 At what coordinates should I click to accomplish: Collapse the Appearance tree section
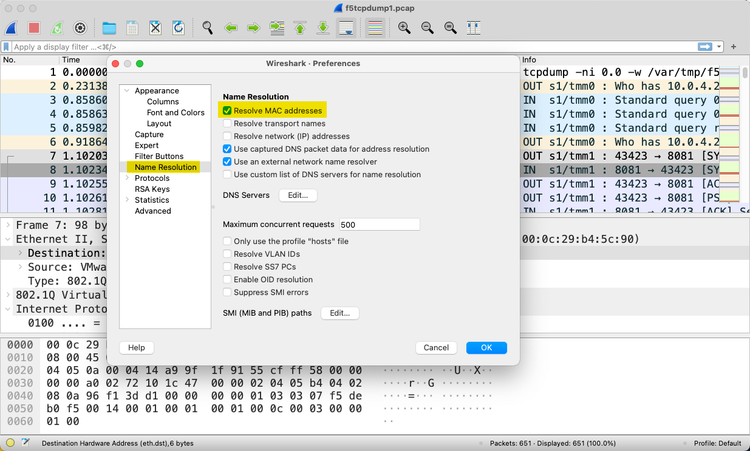point(127,91)
